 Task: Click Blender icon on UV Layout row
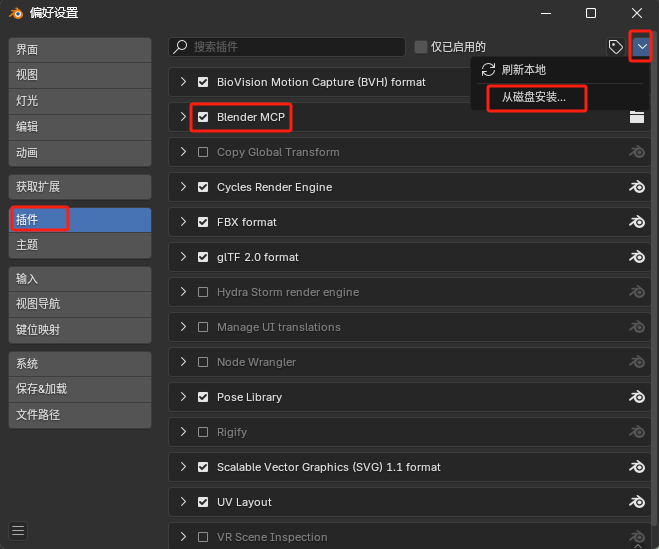[x=637, y=502]
